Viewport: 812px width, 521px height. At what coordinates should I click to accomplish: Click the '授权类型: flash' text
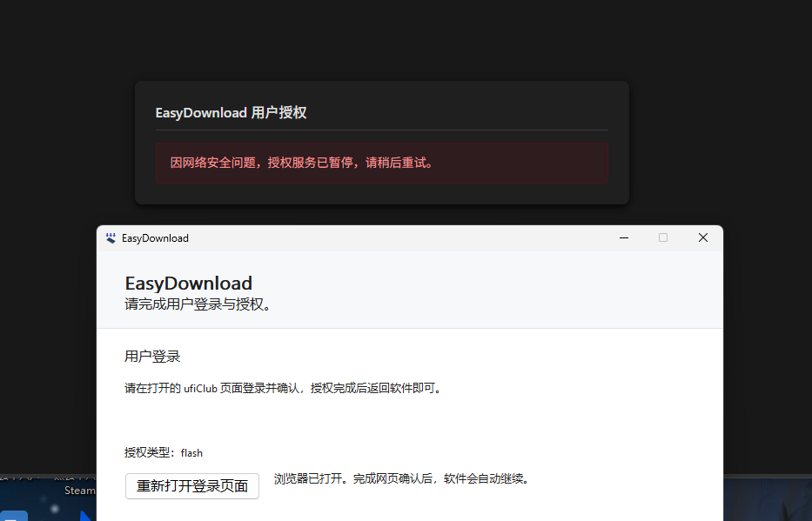tap(164, 452)
